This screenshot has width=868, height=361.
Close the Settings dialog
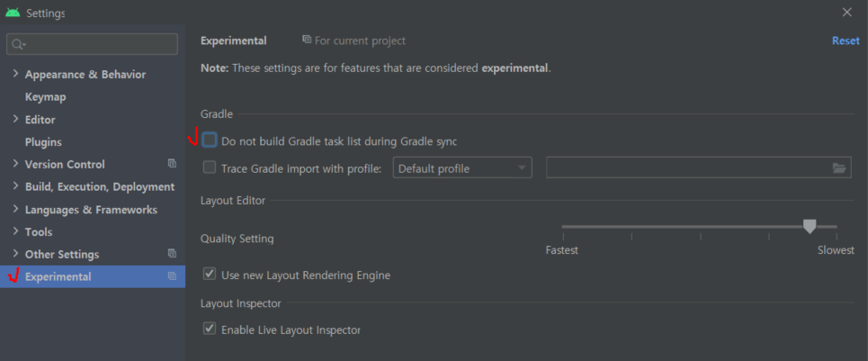click(x=847, y=13)
